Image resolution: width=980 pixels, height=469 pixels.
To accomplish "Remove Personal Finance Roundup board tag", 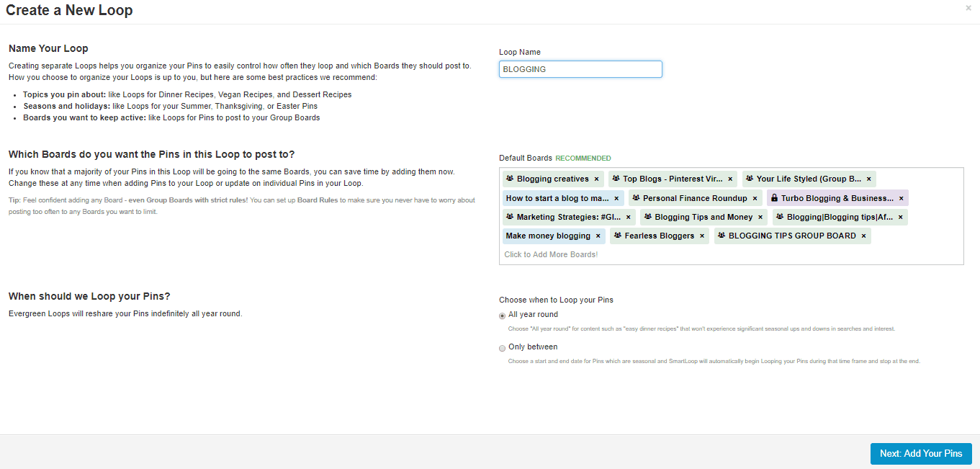I will [755, 198].
